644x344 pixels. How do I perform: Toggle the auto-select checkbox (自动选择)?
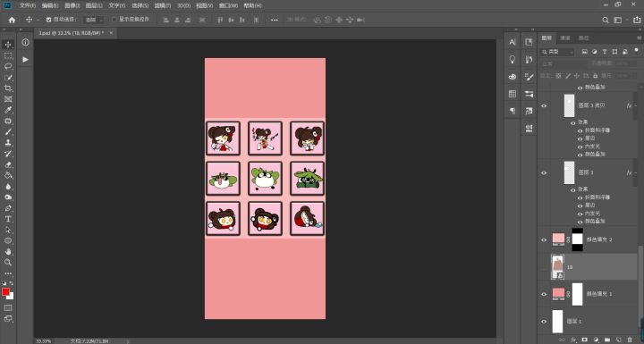tap(48, 20)
